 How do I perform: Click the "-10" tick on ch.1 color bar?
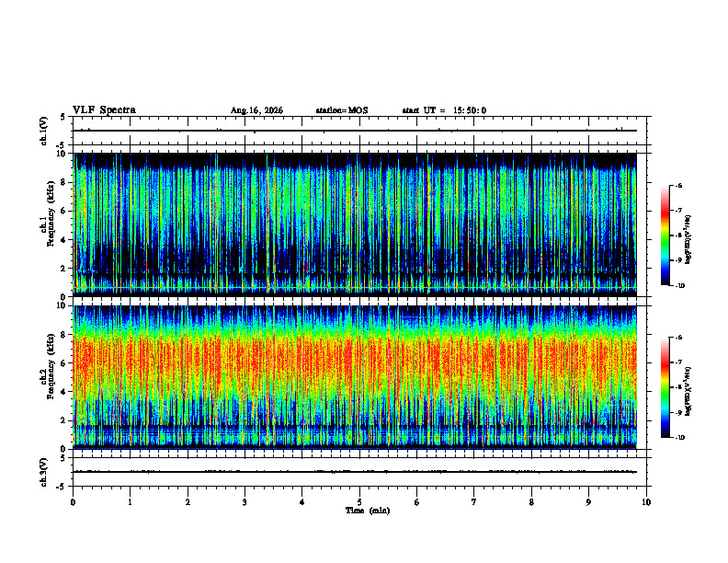click(x=679, y=286)
